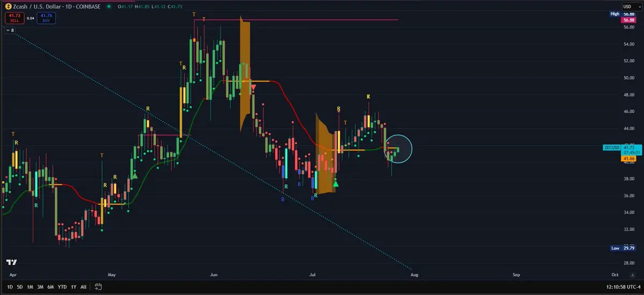Click the magenta high horizontal line at 56.88
This screenshot has height=295, width=644.
click(x=296, y=20)
